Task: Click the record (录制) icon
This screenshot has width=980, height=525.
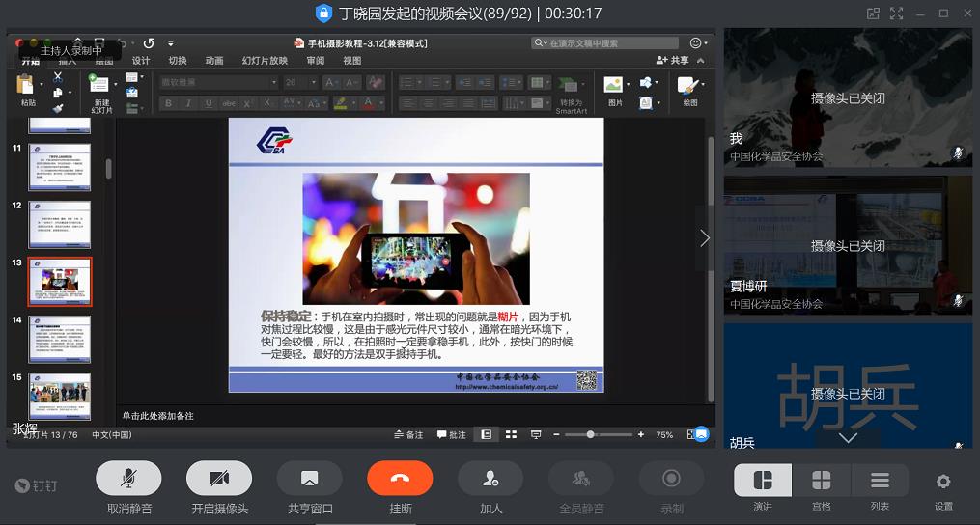Action: [x=671, y=479]
